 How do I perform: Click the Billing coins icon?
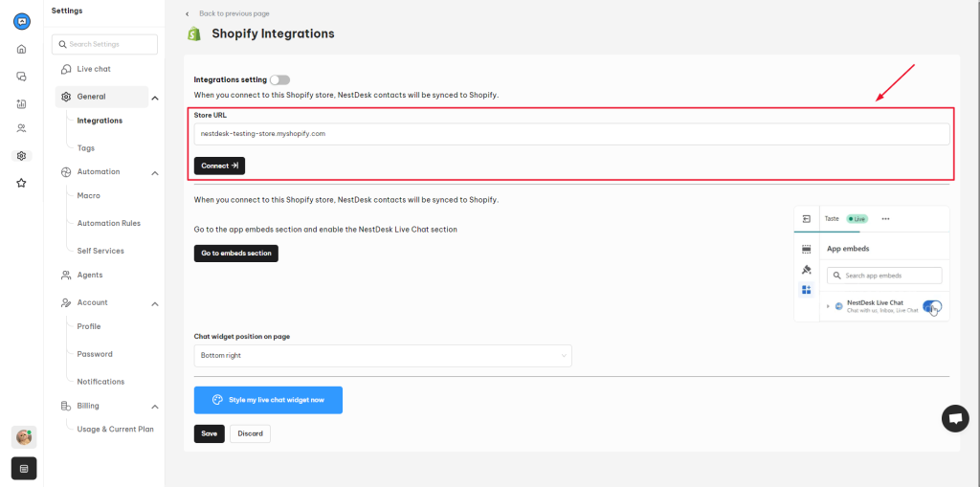[66, 406]
